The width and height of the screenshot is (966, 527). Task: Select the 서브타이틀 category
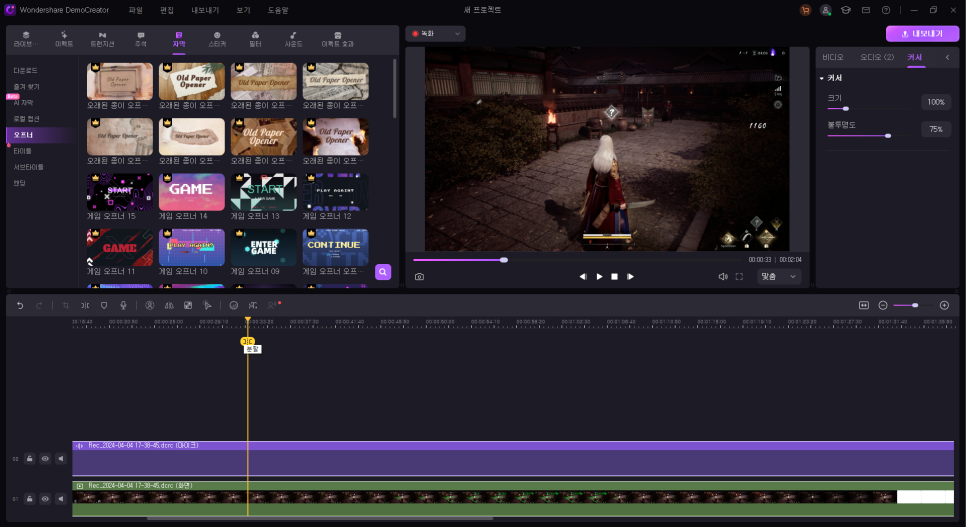[x=28, y=167]
